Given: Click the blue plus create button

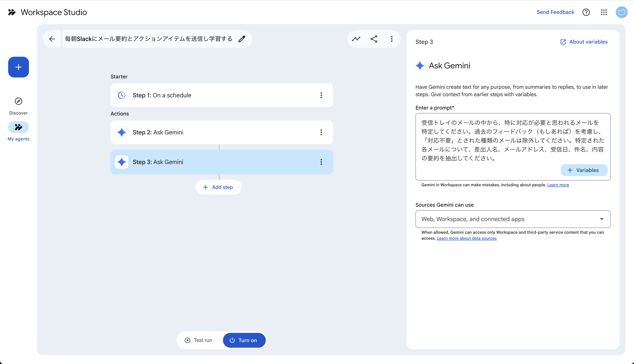Looking at the screenshot, I should point(19,67).
